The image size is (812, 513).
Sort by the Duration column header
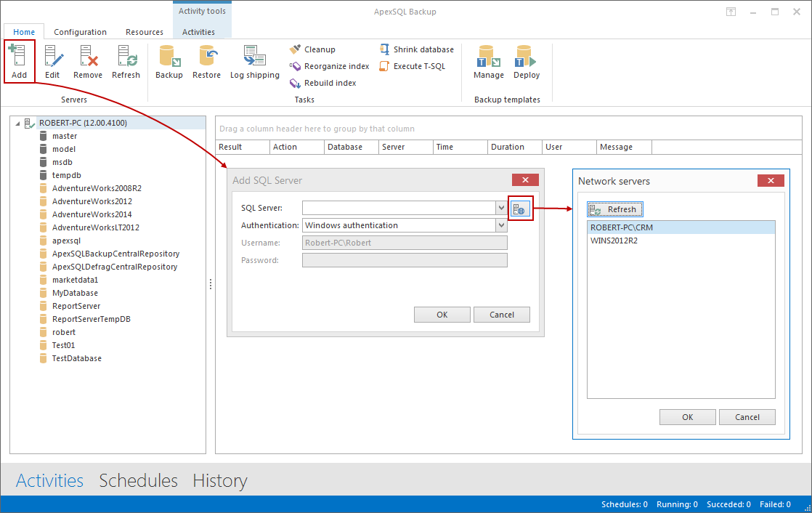click(515, 148)
